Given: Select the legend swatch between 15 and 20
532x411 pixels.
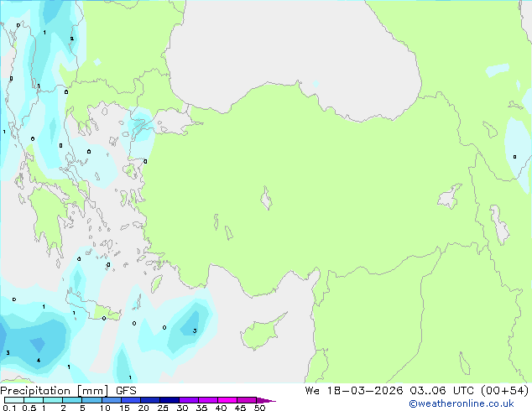Looking at the screenshot, I should 130,400.
